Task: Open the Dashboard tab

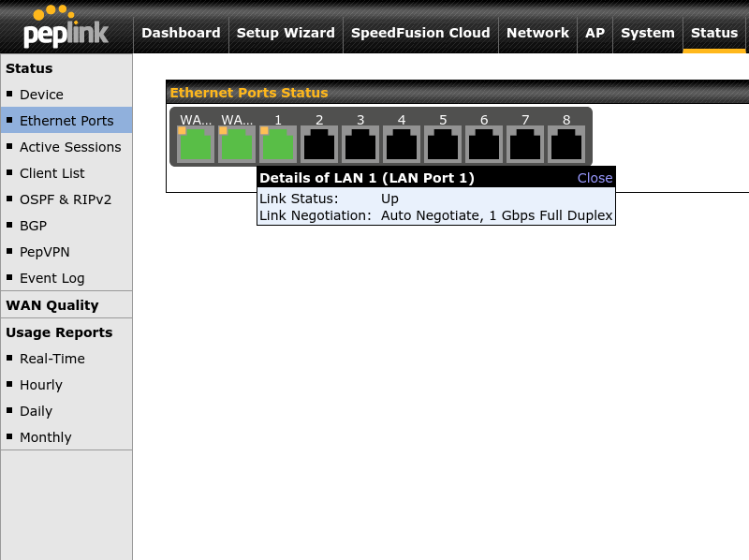Action: [181, 33]
